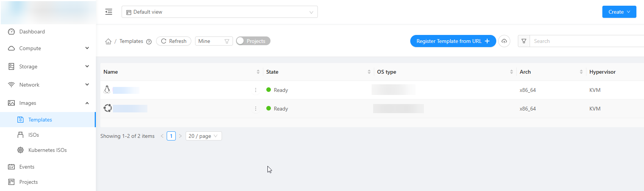Expand the Compute menu in sidebar
644x191 pixels.
(x=48, y=48)
